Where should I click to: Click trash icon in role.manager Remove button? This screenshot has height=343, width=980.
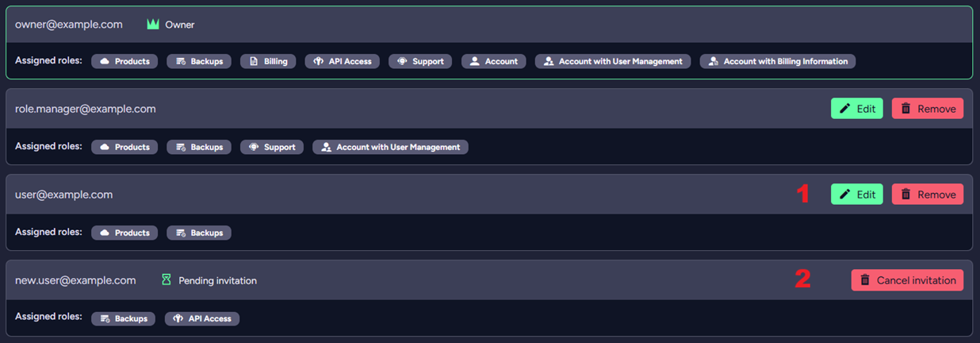pos(905,109)
